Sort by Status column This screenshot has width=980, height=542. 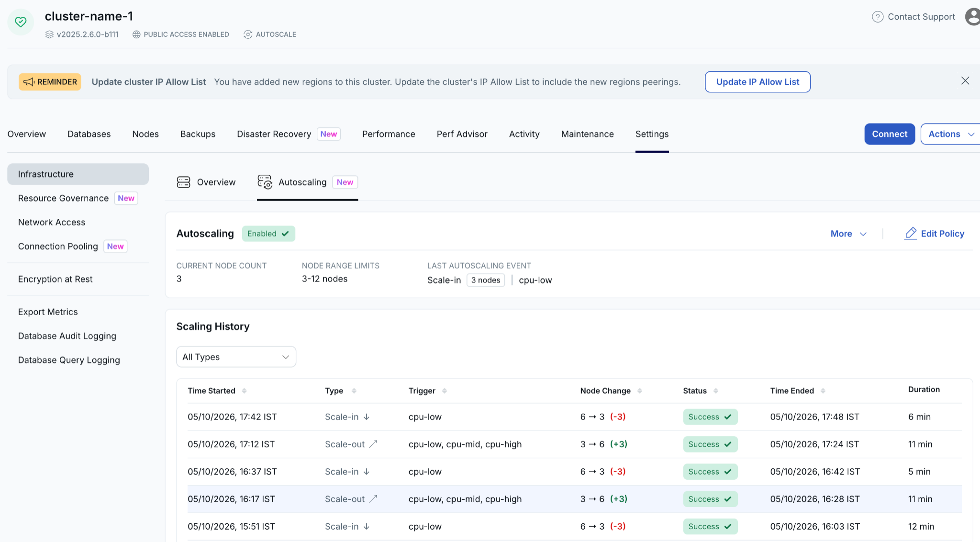[716, 391]
